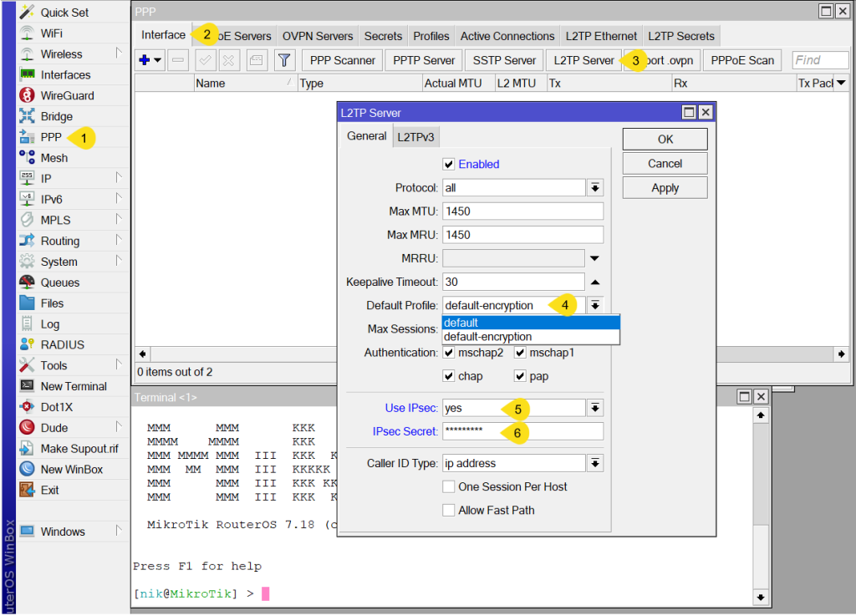856x616 pixels.
Task: Click the RADIUS sidebar icon
Action: click(x=27, y=344)
